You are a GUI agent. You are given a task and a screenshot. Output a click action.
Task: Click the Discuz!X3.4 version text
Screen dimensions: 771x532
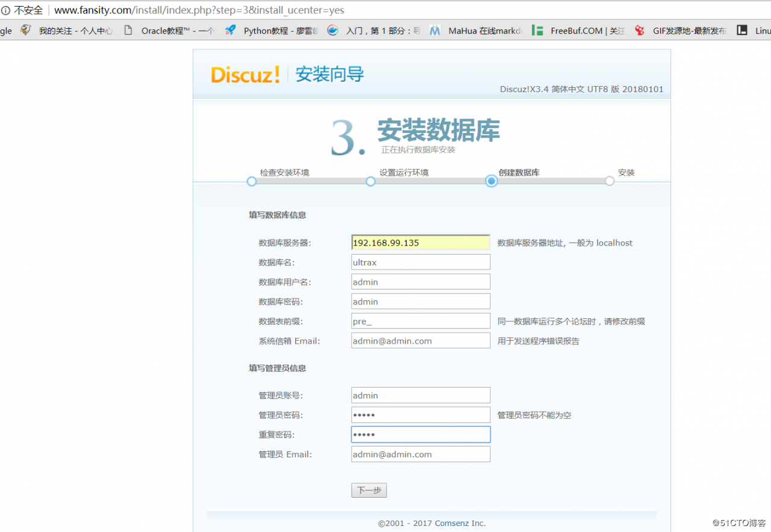581,89
